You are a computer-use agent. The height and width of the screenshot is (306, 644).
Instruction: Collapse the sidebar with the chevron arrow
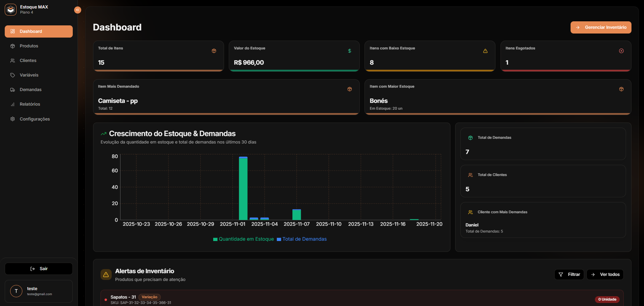coord(77,10)
